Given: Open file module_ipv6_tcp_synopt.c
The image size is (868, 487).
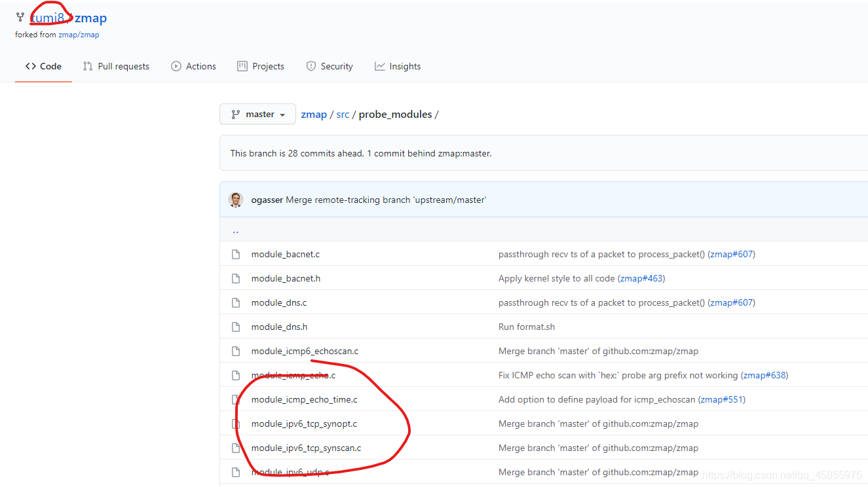Looking at the screenshot, I should tap(305, 424).
